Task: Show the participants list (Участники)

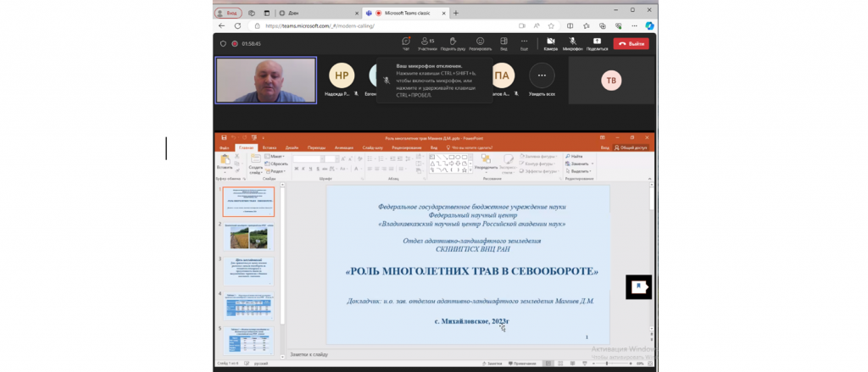Action: (x=427, y=44)
